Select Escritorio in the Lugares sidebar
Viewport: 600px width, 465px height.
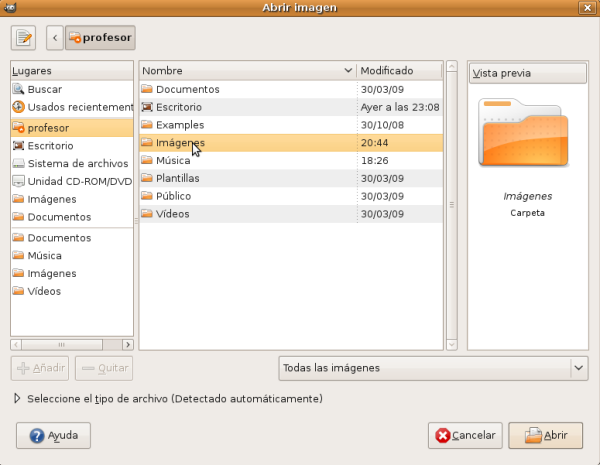pos(50,145)
